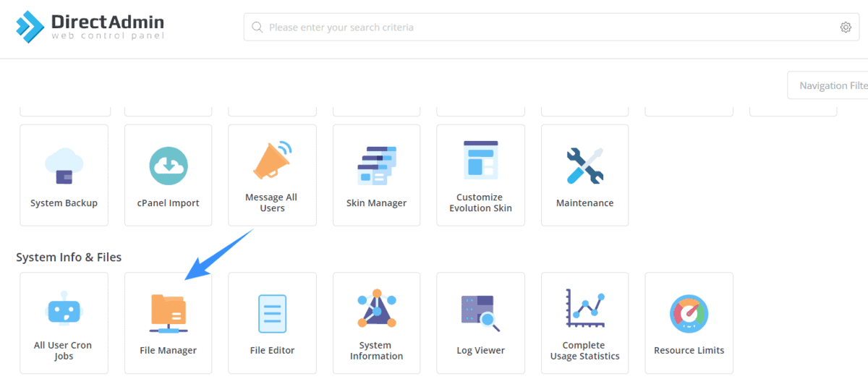
Task: Click the File Editor label
Action: click(272, 351)
